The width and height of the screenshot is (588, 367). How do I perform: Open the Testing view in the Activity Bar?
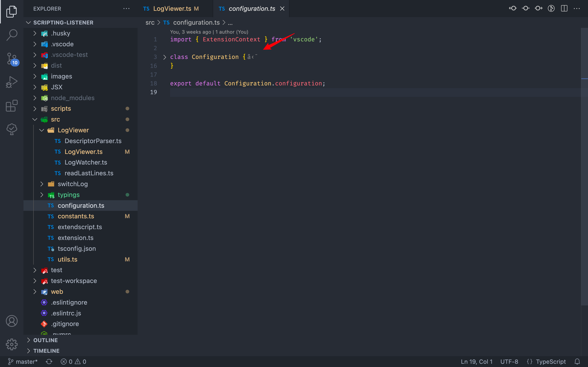coord(12,129)
